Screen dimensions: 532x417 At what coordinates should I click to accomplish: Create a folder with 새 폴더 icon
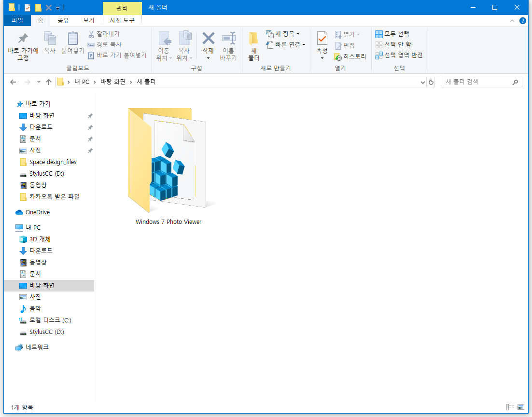(x=253, y=38)
